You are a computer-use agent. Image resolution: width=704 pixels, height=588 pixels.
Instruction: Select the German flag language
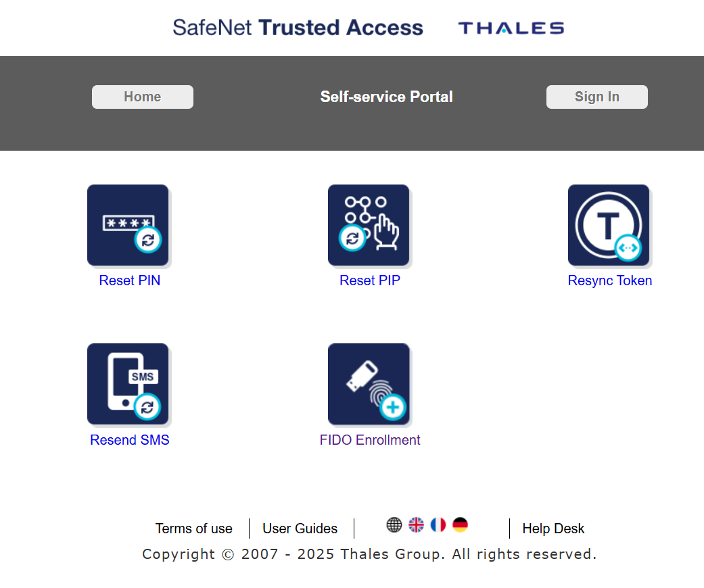click(x=460, y=524)
